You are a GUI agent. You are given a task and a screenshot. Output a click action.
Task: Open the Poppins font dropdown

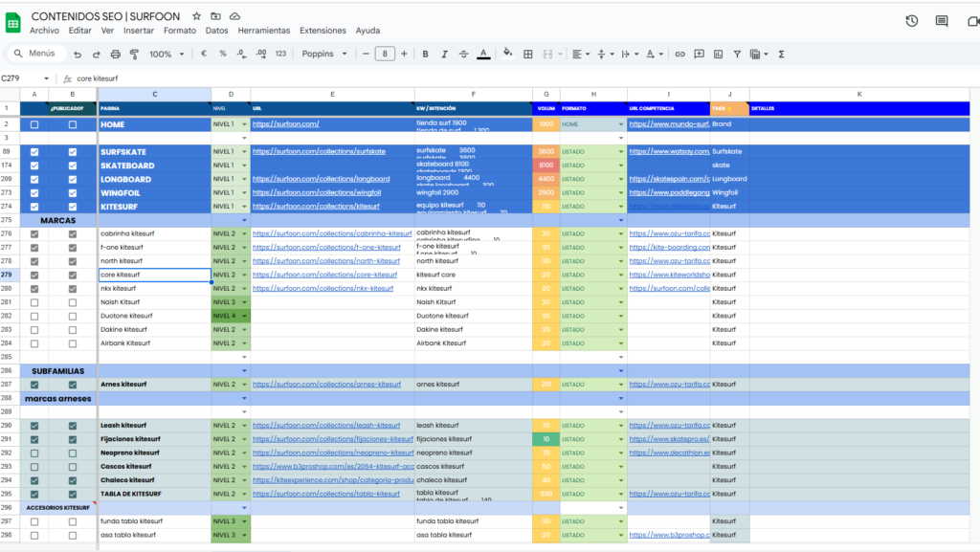[323, 55]
